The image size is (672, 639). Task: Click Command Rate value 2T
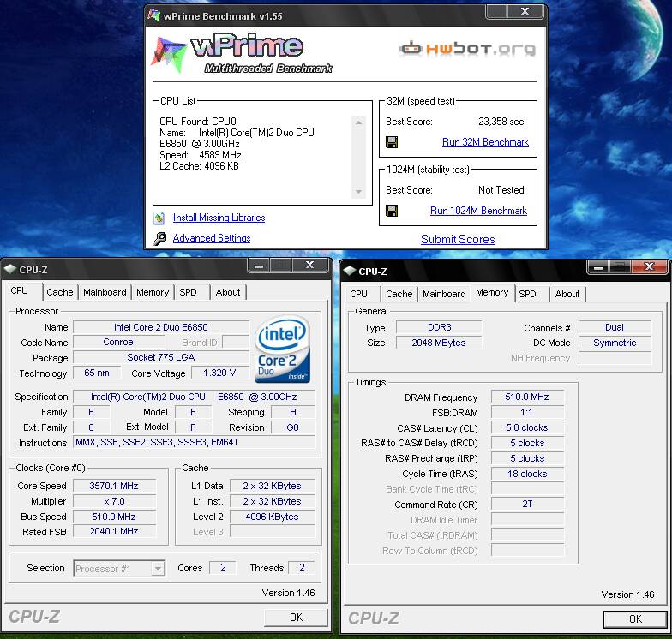coord(527,504)
